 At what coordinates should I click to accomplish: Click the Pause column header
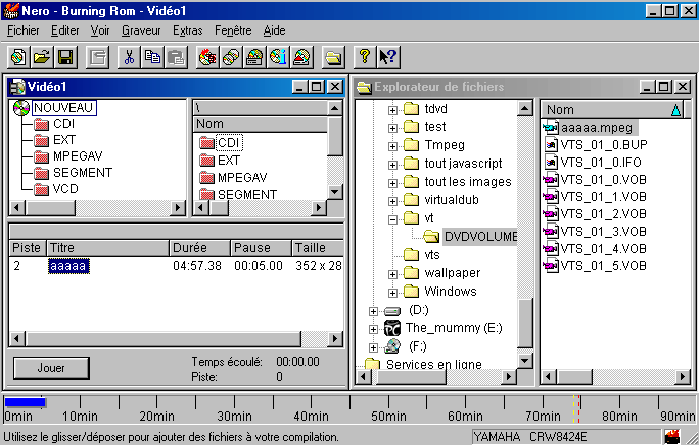coord(261,248)
